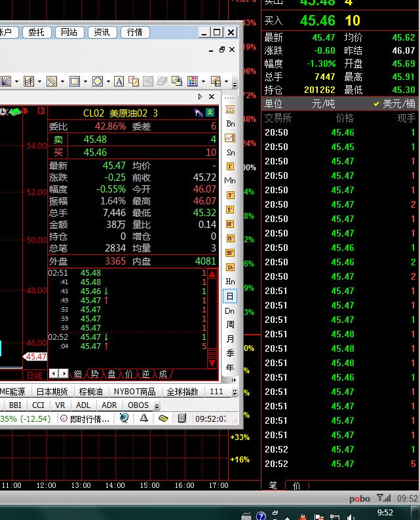Switch to the CCI indicator tab
The width and height of the screenshot is (420, 520).
pos(38,405)
